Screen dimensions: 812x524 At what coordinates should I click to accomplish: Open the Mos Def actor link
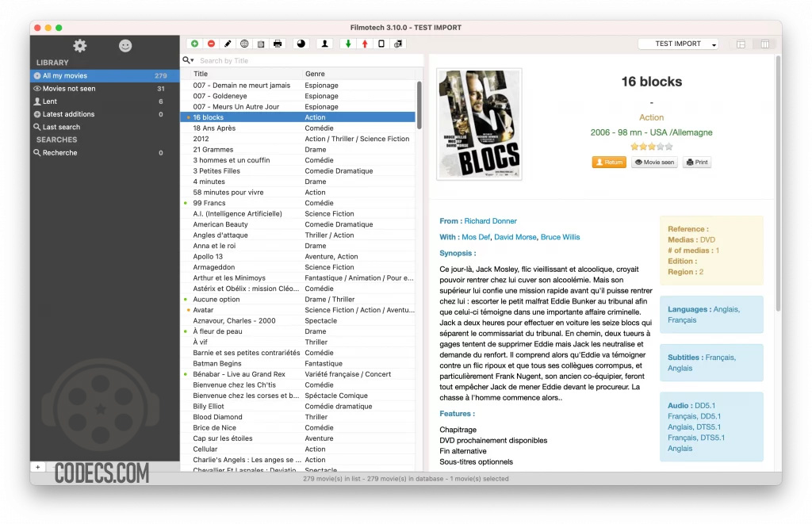pyautogui.click(x=476, y=237)
